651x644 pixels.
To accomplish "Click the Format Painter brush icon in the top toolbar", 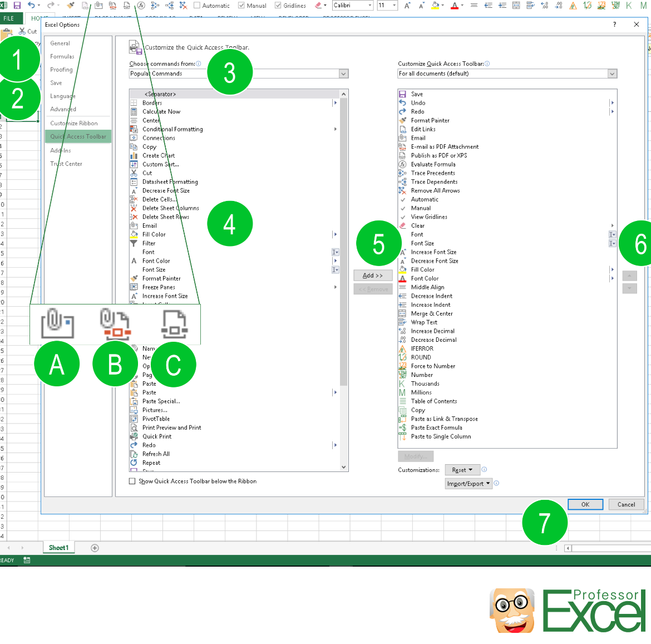I will click(x=71, y=6).
